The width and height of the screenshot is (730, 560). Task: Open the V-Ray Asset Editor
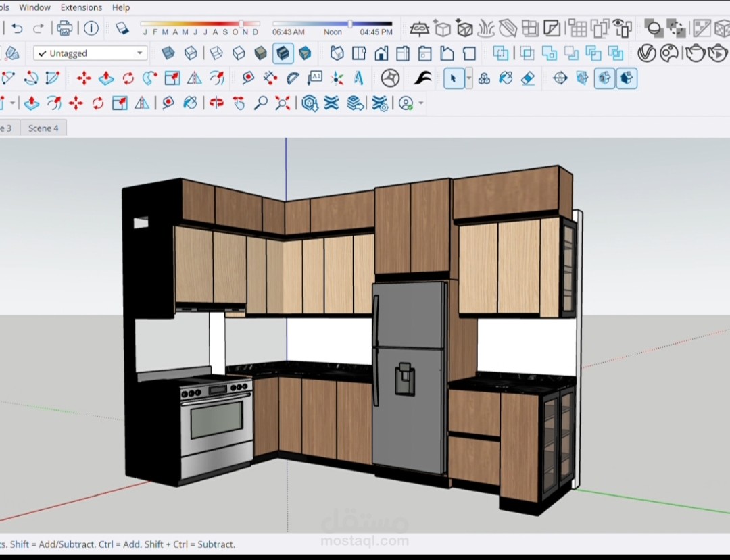(x=647, y=53)
